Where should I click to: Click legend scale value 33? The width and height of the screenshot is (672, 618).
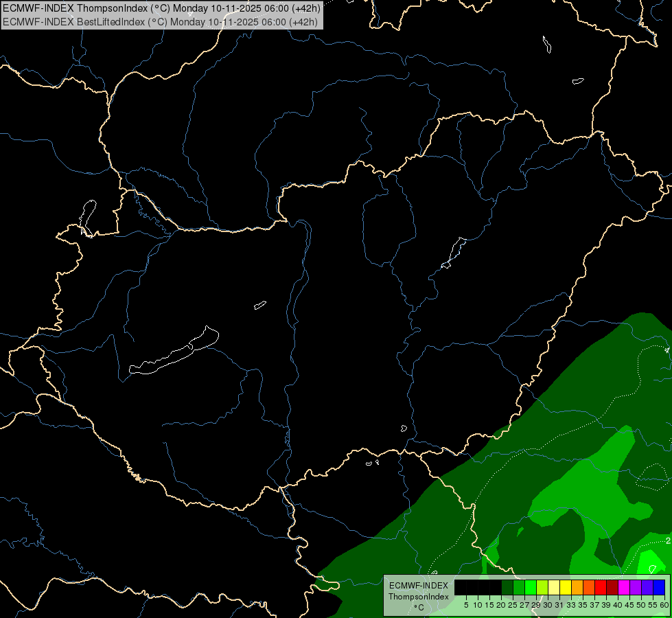[x=571, y=605]
